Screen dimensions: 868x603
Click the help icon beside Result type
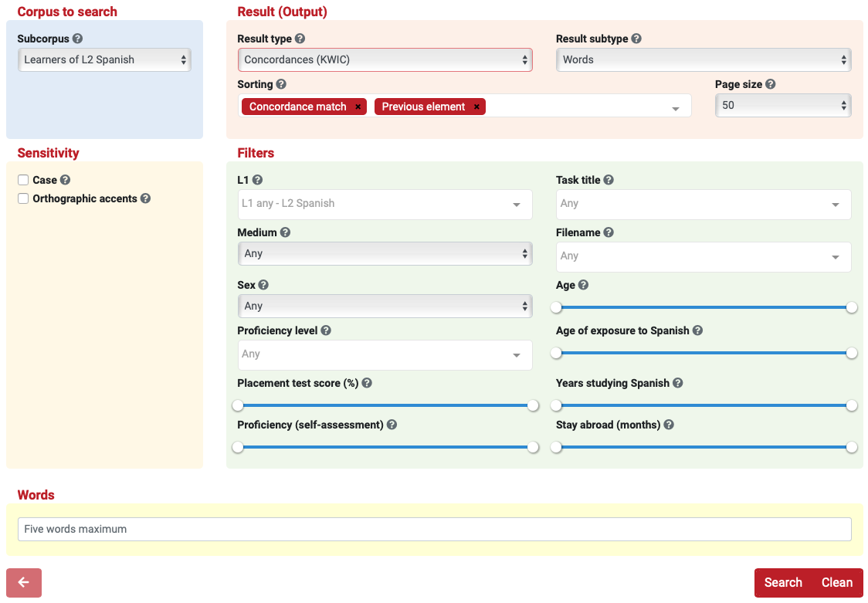[x=300, y=39]
